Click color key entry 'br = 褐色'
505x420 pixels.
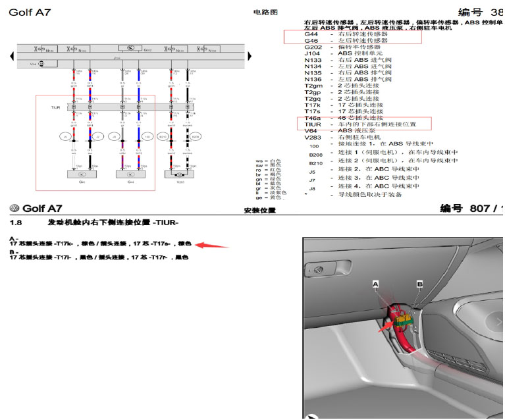click(269, 174)
